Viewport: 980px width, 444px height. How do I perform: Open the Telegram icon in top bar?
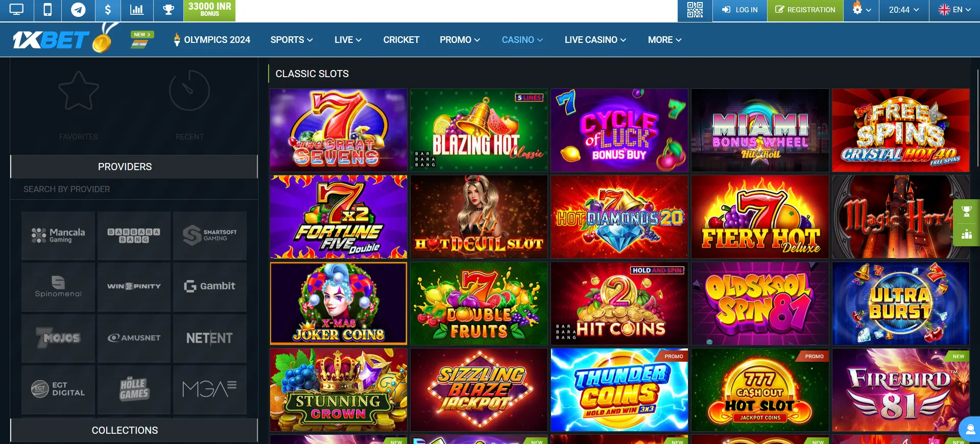tap(78, 10)
